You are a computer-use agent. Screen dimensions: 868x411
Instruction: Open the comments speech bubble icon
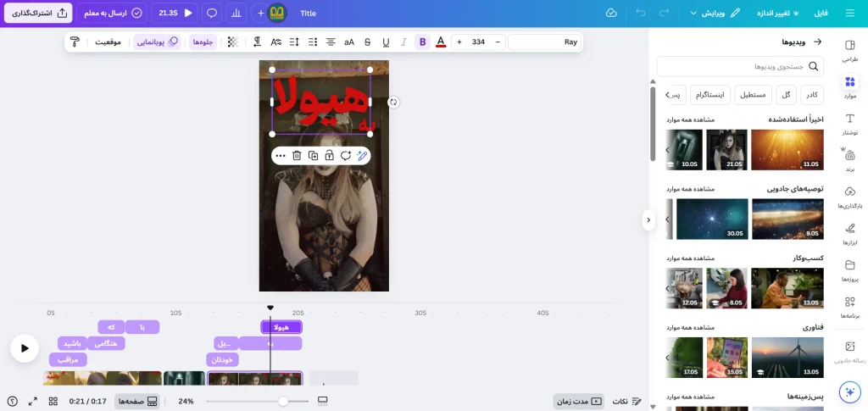point(211,13)
